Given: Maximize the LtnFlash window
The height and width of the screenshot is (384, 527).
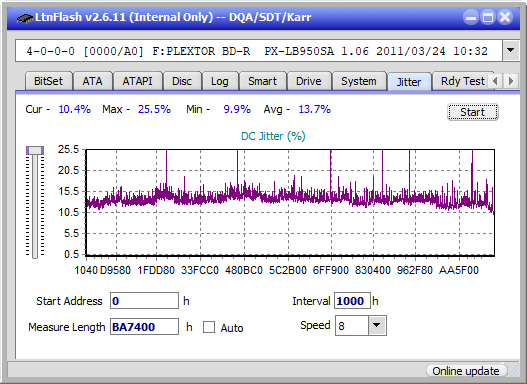Looking at the screenshot, I should click(488, 17).
